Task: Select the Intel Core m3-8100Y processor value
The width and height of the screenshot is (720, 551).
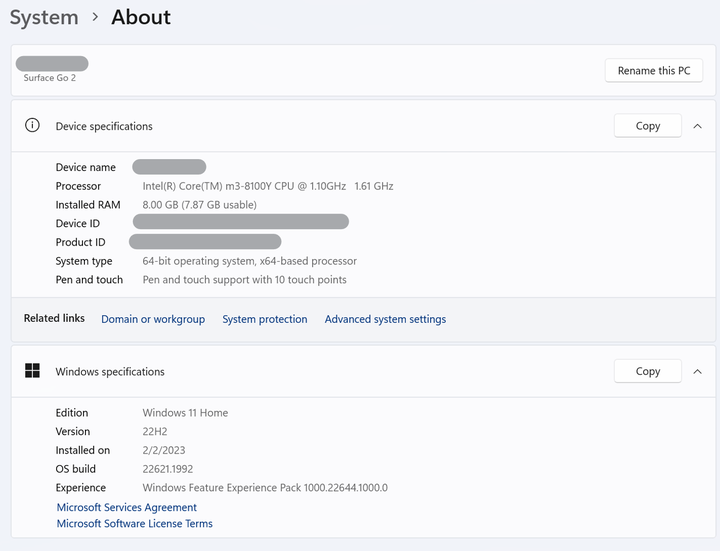Action: point(268,186)
